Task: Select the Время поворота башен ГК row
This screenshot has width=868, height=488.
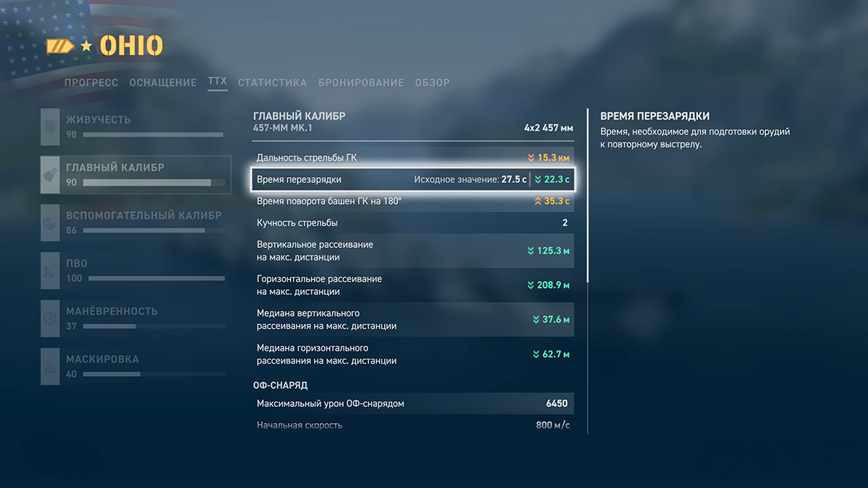Action: coord(413,201)
